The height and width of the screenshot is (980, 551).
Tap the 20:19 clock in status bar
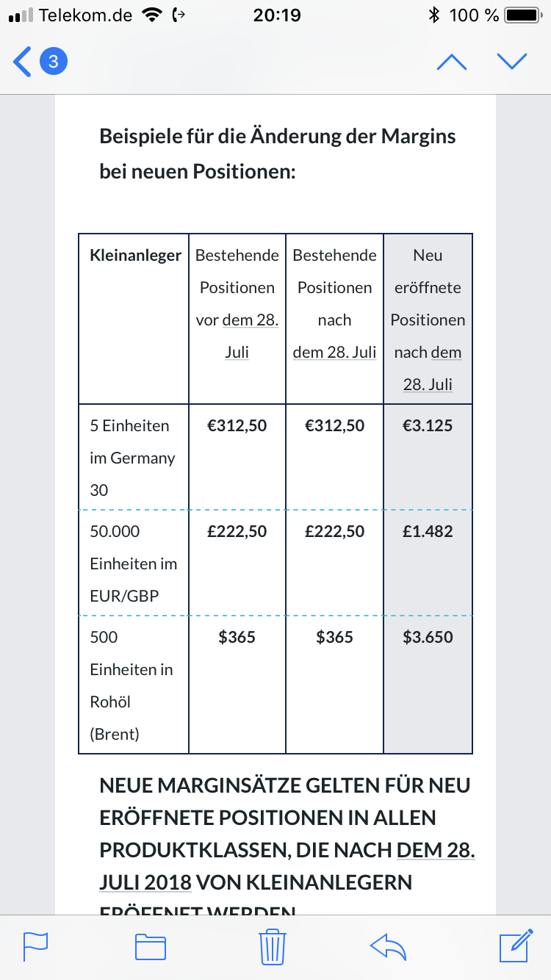coord(276,15)
